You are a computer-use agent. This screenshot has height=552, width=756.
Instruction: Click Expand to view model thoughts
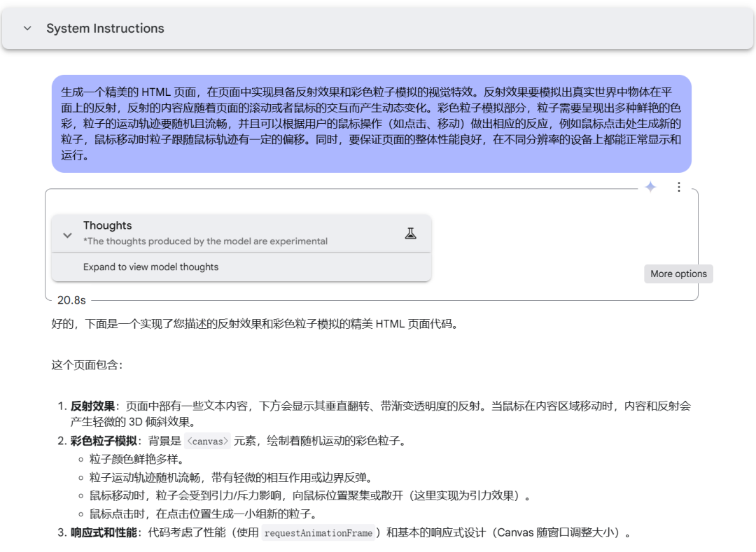point(151,267)
